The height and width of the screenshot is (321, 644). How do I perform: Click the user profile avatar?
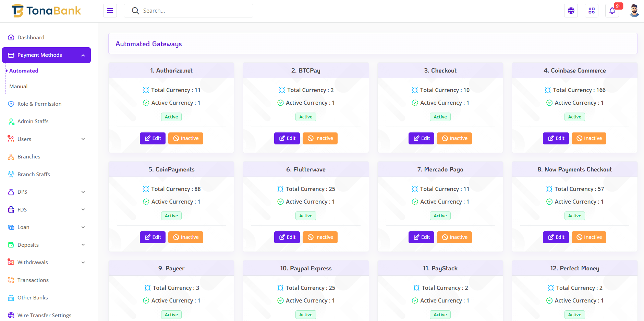pos(634,11)
